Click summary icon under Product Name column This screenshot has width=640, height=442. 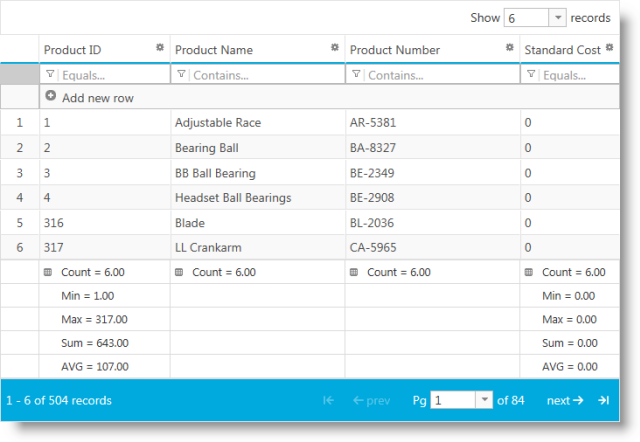(x=179, y=272)
